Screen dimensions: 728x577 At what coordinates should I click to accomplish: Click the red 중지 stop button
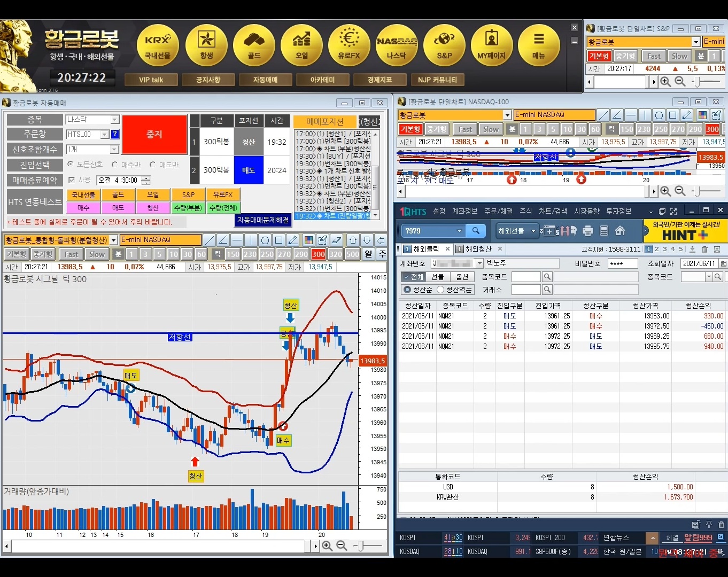pyautogui.click(x=154, y=134)
